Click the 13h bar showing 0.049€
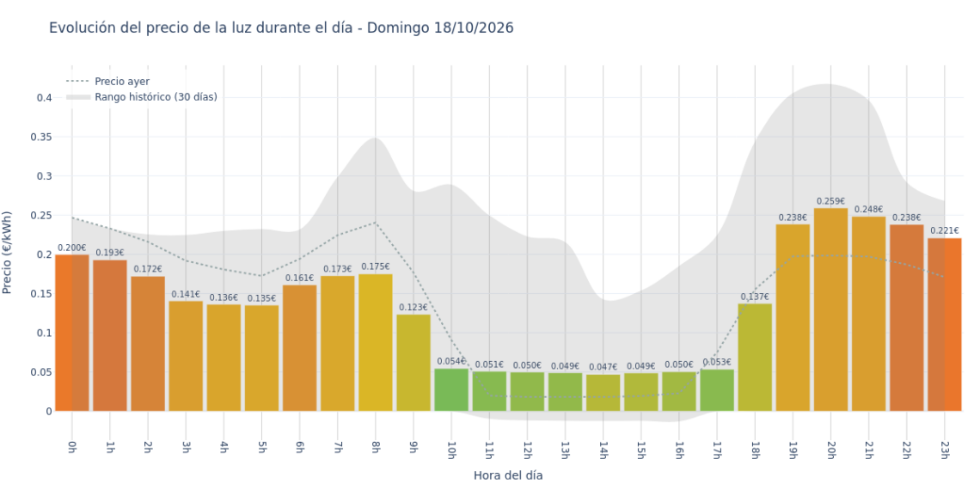Screen dimensions: 980x490 pos(565,392)
